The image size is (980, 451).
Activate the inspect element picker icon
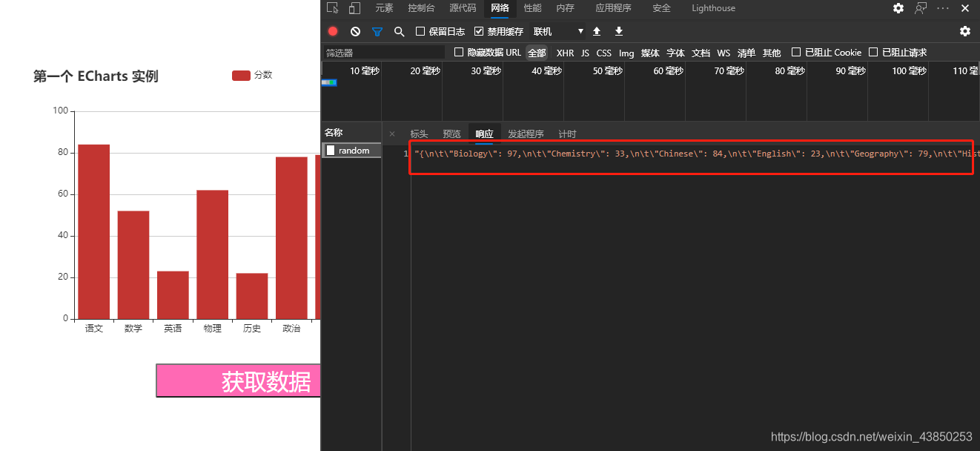point(332,8)
